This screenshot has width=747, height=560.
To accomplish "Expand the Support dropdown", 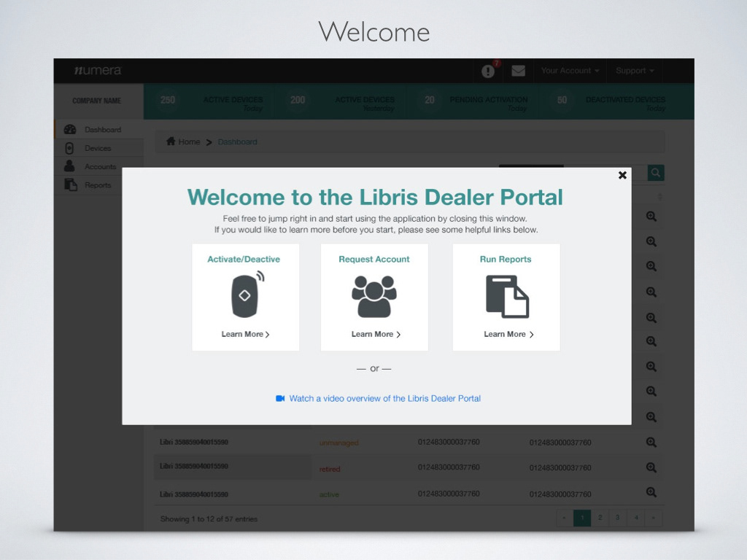I will (635, 71).
